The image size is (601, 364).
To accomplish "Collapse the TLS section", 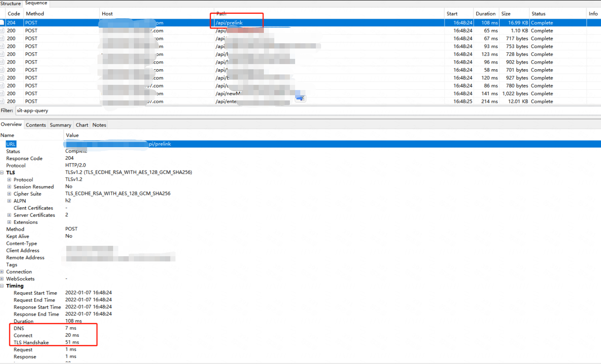I will [2, 173].
